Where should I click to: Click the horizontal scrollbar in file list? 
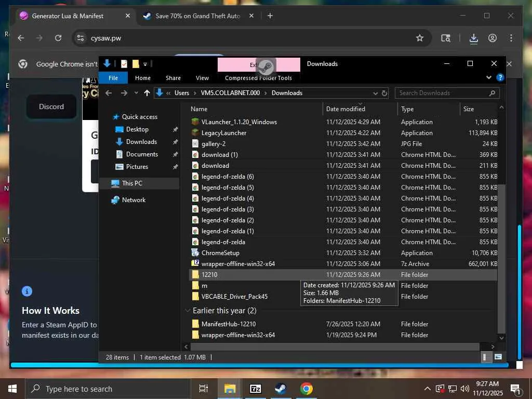335,347
